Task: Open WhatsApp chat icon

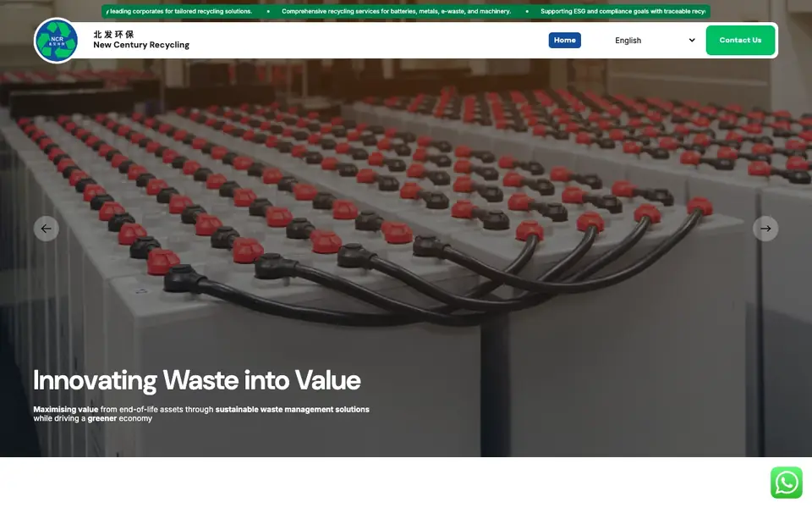Action: pyautogui.click(x=786, y=483)
